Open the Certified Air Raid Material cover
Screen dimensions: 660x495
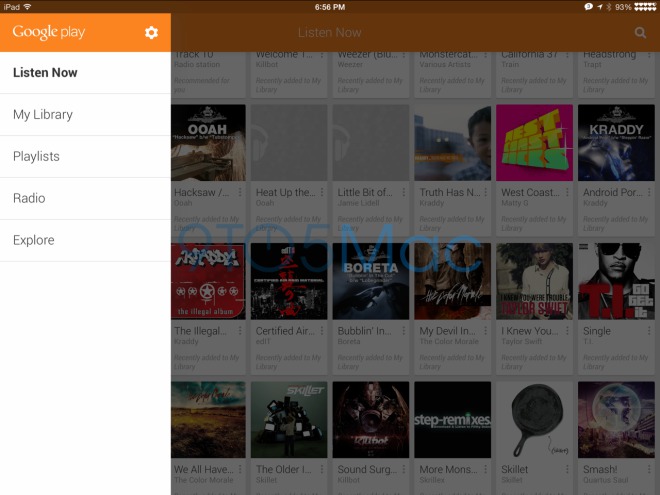(x=289, y=281)
